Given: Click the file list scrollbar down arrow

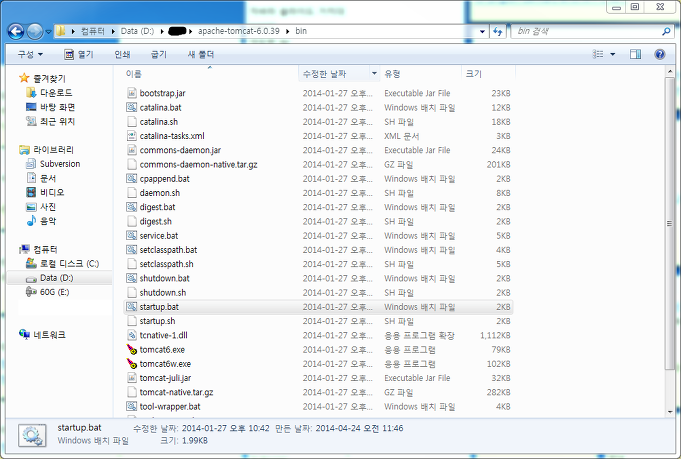Looking at the screenshot, I should [x=670, y=411].
